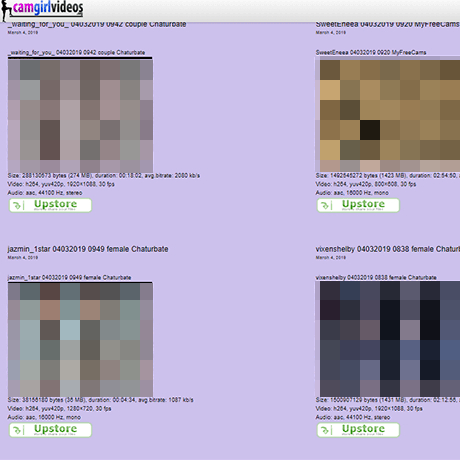Click the Upstore download button for _waiting_for_you_
The image size is (460, 460).
click(x=50, y=205)
